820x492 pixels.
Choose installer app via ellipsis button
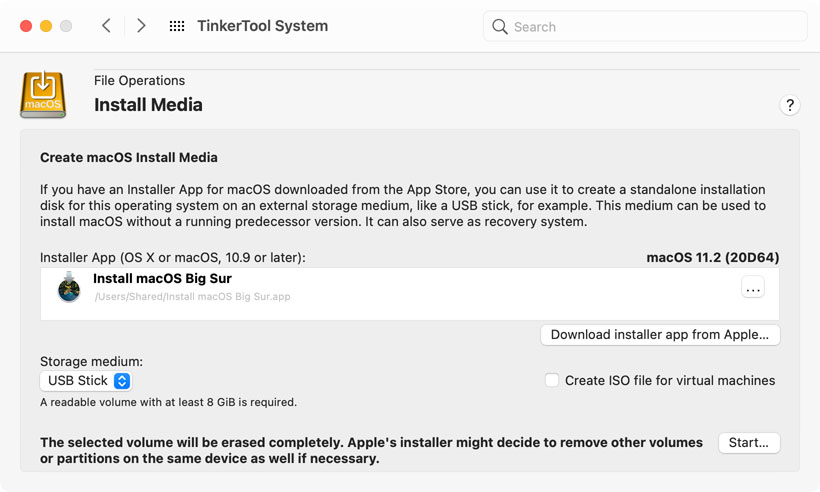753,288
